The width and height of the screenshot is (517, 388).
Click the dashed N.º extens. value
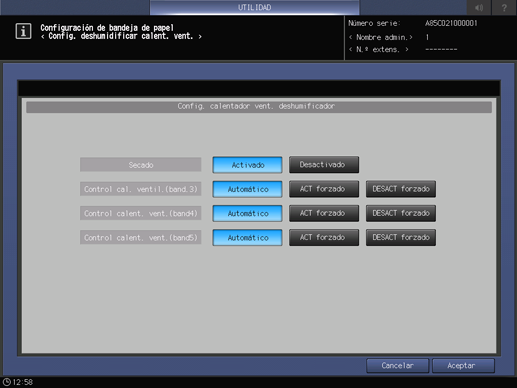(x=441, y=50)
